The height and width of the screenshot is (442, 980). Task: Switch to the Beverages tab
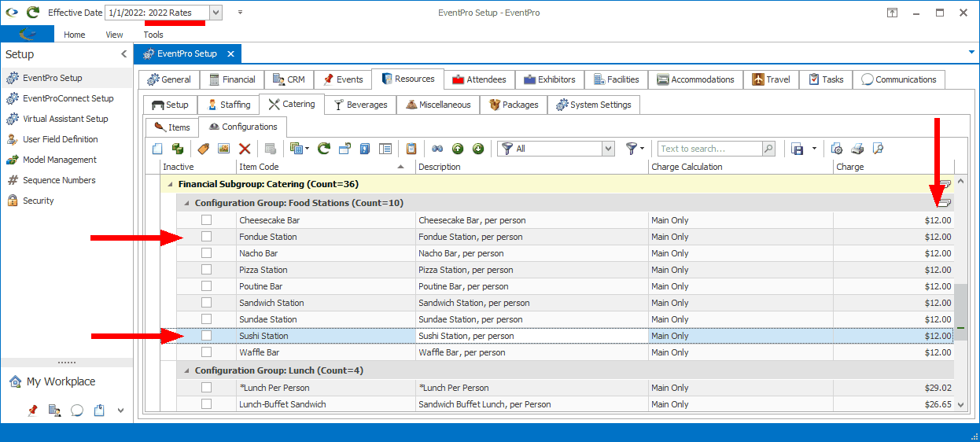pos(360,105)
